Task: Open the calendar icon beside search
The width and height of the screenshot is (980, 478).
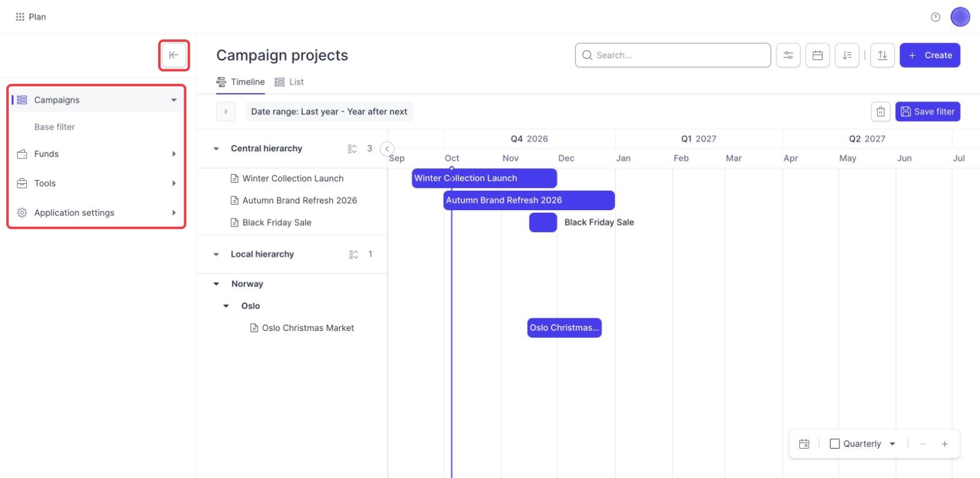Action: click(817, 55)
